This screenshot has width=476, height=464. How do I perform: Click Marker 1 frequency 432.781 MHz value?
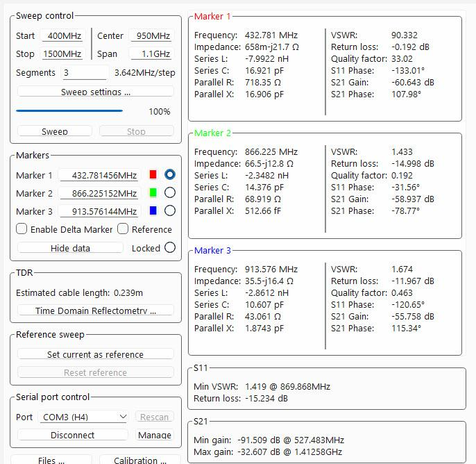pyautogui.click(x=271, y=35)
